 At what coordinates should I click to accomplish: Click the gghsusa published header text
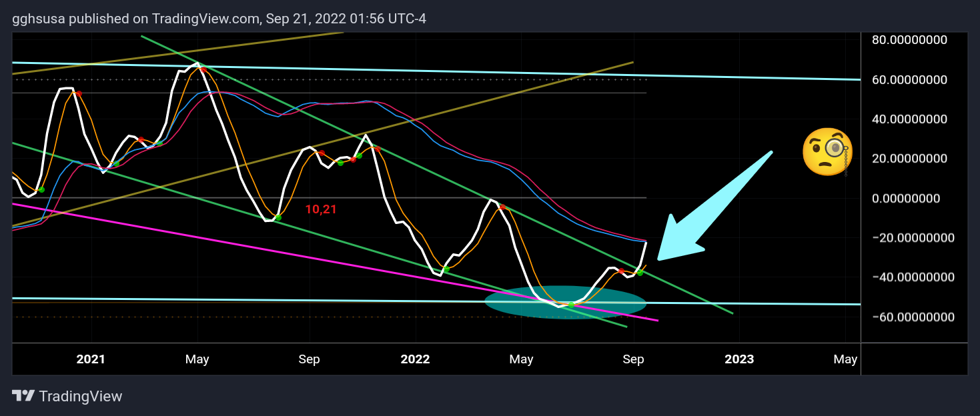click(219, 19)
